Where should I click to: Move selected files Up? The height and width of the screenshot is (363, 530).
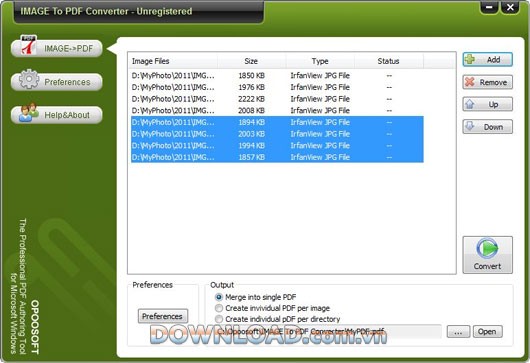click(x=487, y=104)
